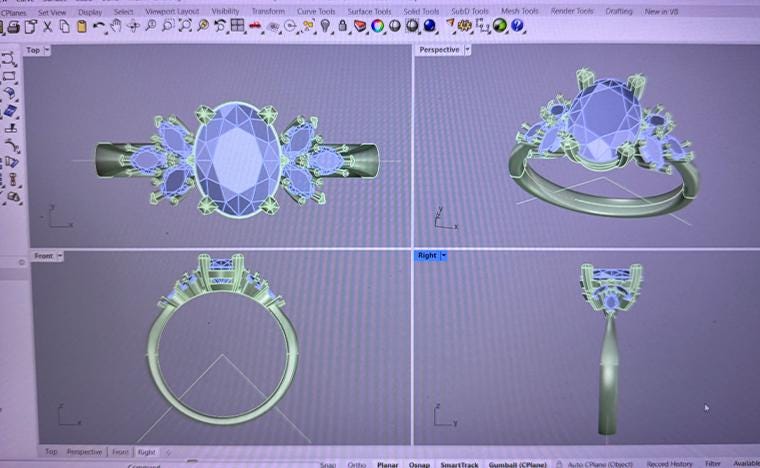Click the light bulb Hide objects icon
This screenshot has height=468, width=760.
pos(325,26)
